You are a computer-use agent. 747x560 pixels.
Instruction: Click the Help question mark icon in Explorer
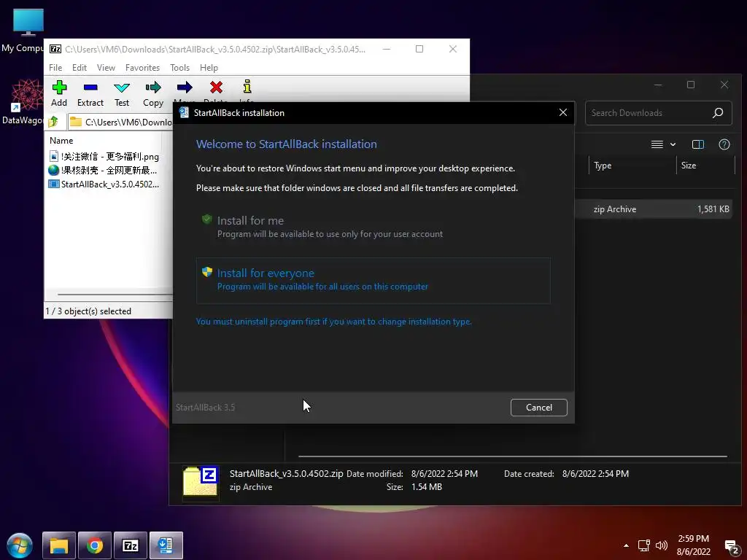point(724,144)
